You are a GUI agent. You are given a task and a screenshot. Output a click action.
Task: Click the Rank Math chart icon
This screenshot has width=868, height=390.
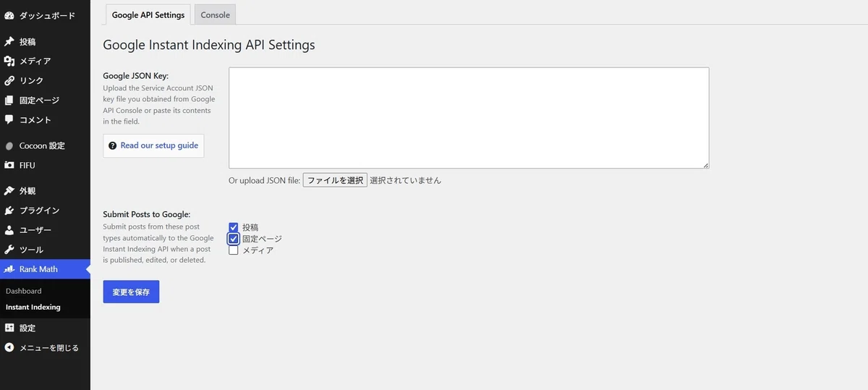point(9,269)
